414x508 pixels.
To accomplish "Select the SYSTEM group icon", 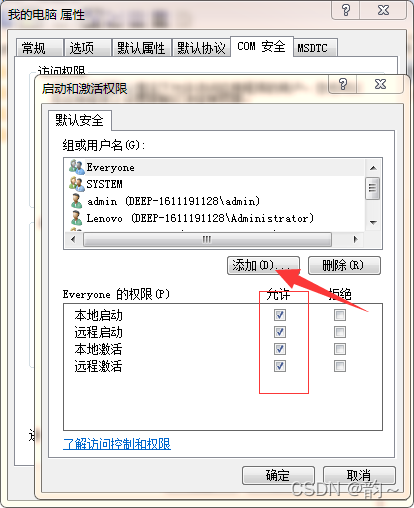I will point(77,184).
